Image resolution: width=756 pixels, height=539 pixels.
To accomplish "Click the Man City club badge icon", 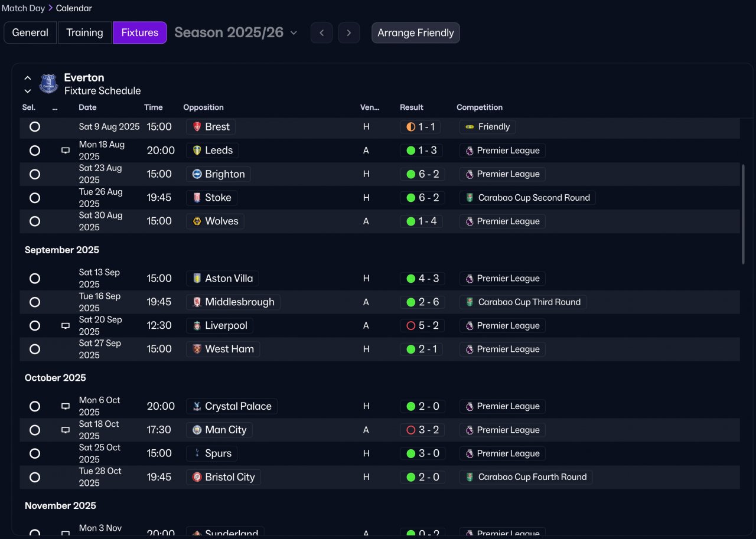I will 197,430.
